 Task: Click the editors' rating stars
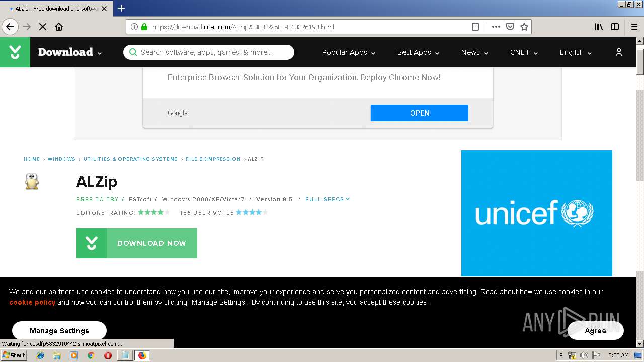154,212
